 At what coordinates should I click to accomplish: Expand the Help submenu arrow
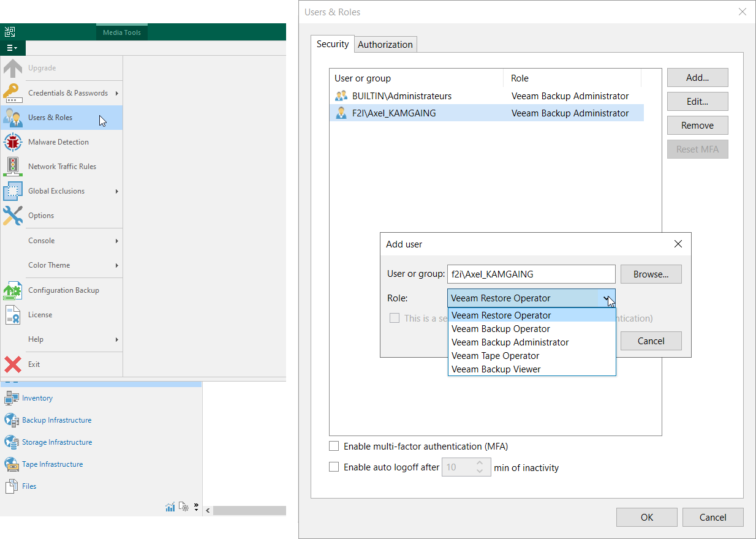116,339
